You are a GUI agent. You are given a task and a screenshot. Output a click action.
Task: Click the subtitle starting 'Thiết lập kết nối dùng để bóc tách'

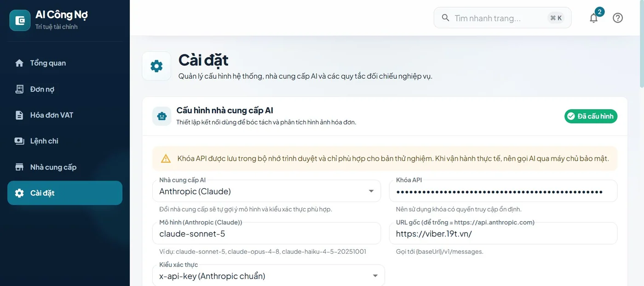tap(266, 122)
